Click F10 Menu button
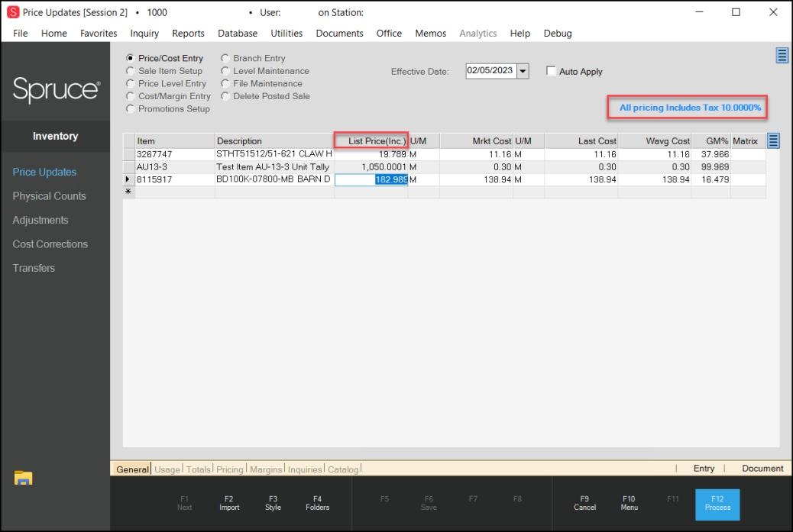 [629, 503]
